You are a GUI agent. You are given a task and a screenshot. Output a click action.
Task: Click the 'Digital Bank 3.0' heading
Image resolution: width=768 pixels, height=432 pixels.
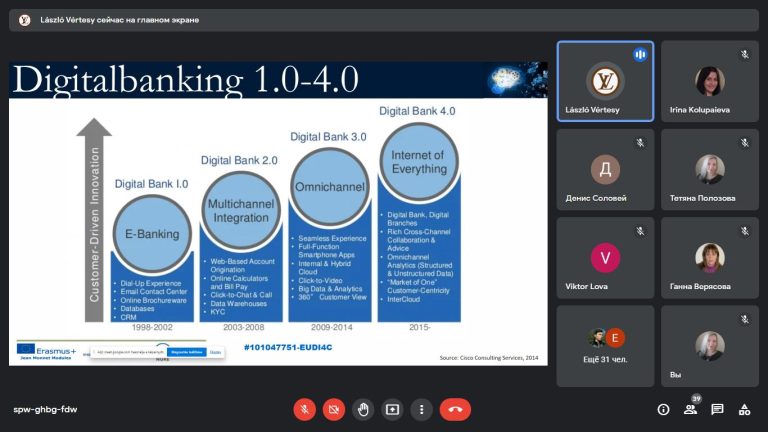[328, 137]
